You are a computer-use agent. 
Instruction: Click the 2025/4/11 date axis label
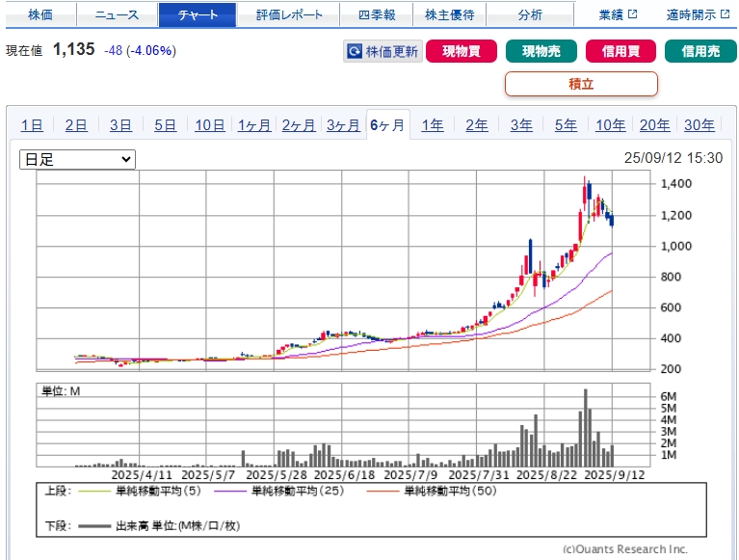tap(142, 474)
